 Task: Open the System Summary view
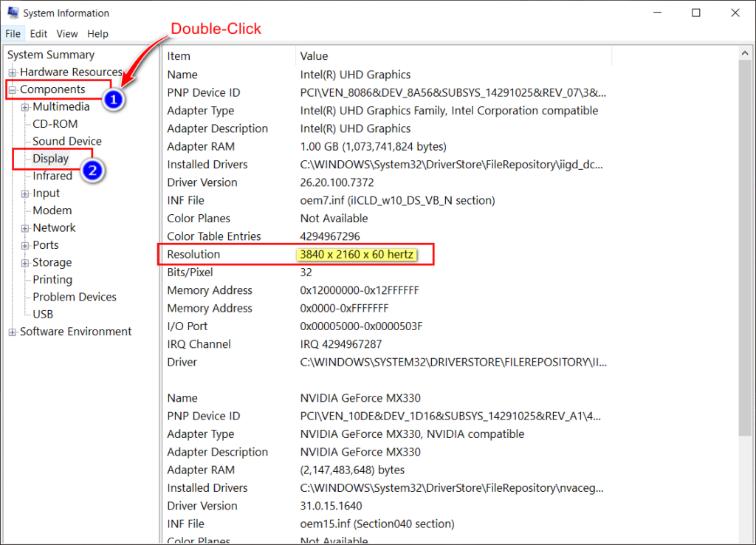[50, 55]
